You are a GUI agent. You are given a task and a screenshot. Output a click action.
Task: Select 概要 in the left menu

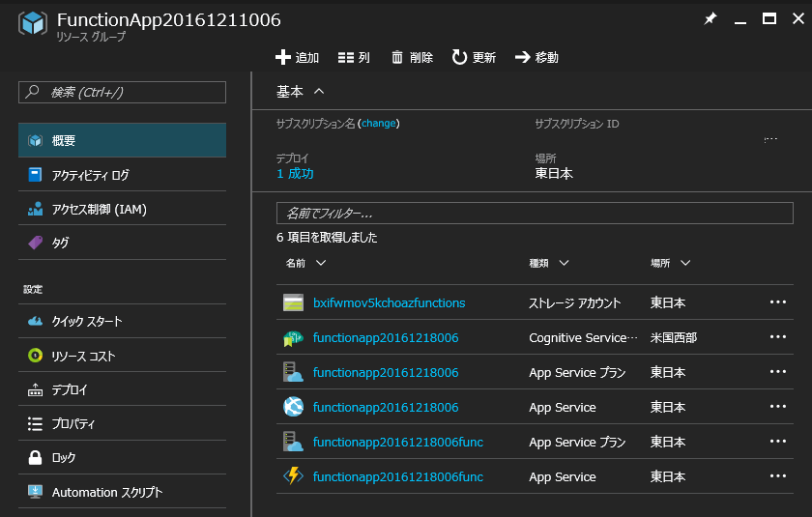(122, 140)
